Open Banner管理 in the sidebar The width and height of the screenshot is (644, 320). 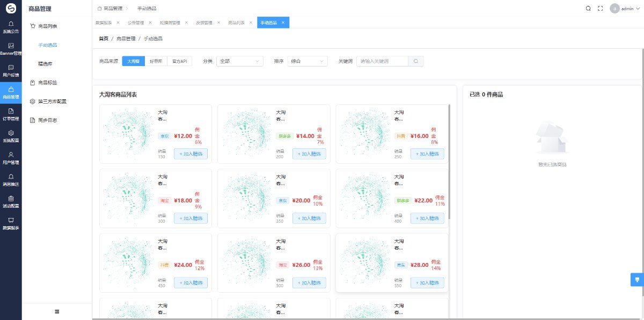pyautogui.click(x=11, y=49)
